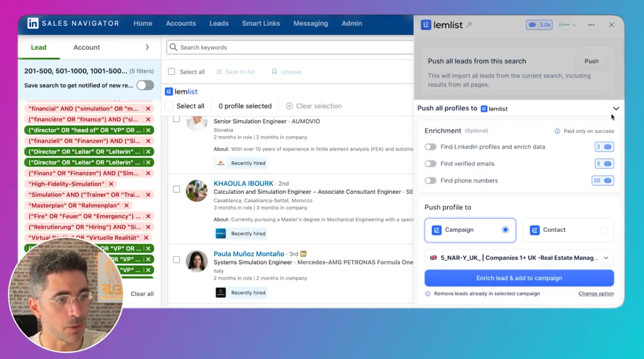Screen dimensions: 644x359
Task: Click the Mercedes company logo in Paula's row
Action: (x=221, y=293)
